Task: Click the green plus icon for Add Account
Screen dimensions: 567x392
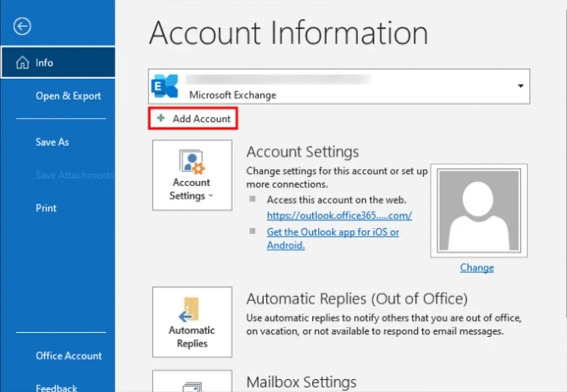Action: [x=161, y=118]
